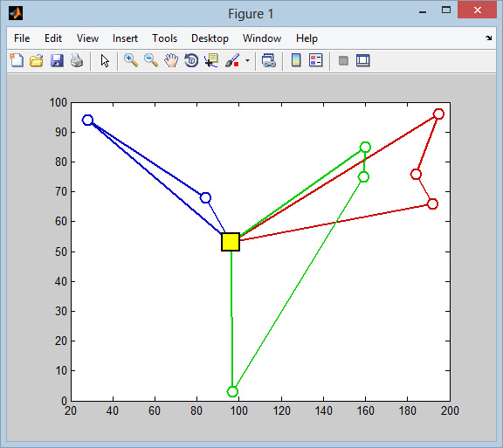This screenshot has height=448, width=503.
Task: Print the figure using the printer icon
Action: pos(77,60)
